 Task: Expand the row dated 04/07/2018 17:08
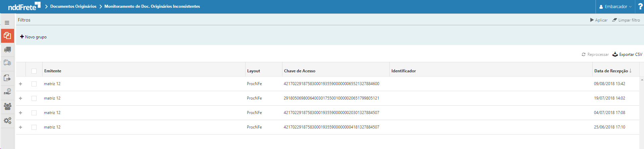click(20, 113)
